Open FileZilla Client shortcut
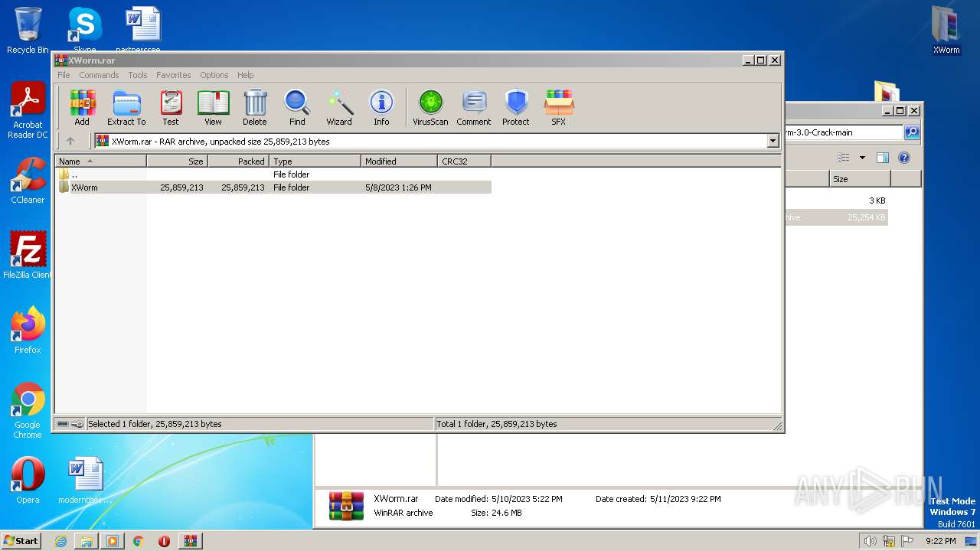This screenshot has height=551, width=980. click(28, 255)
